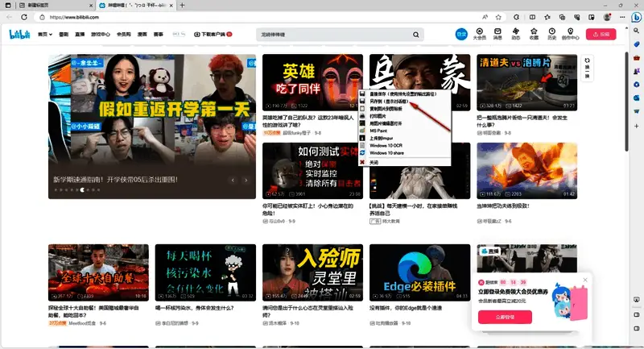Click the site info lock icon in address bar
Viewport: 644px width, 349px height.
(x=42, y=17)
